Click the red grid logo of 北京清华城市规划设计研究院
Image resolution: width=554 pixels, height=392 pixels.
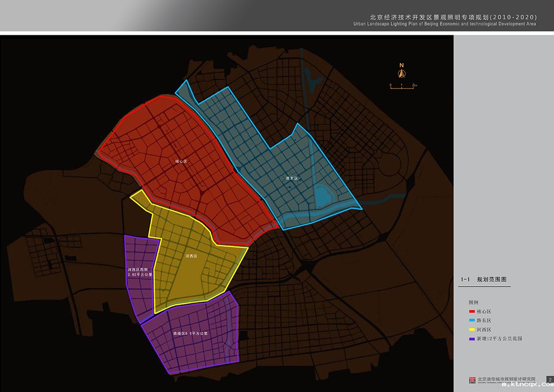[472, 380]
